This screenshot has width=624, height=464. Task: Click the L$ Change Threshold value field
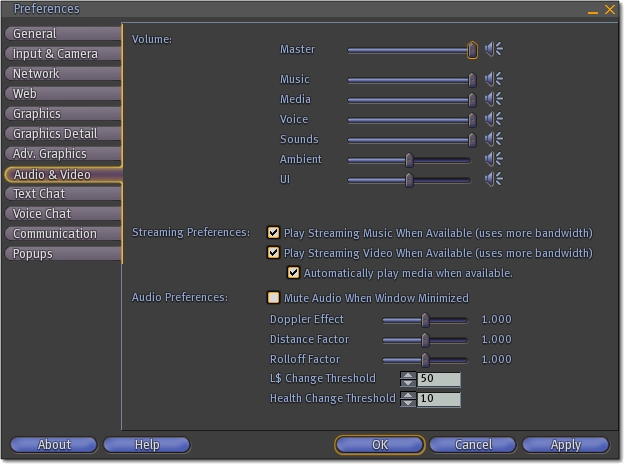[x=439, y=379]
